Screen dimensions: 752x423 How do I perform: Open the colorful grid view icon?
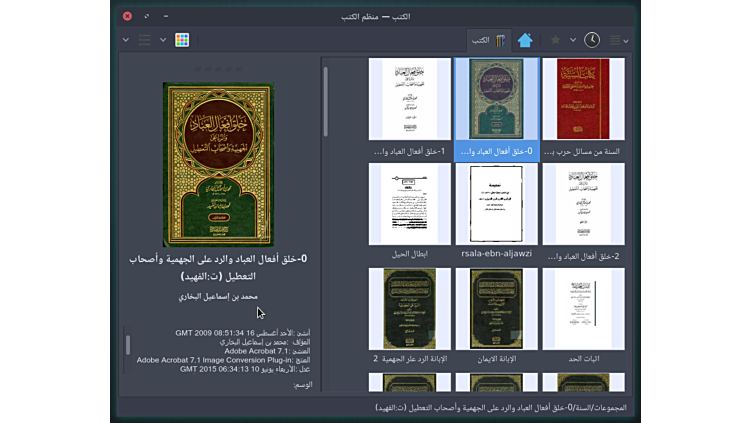182,40
